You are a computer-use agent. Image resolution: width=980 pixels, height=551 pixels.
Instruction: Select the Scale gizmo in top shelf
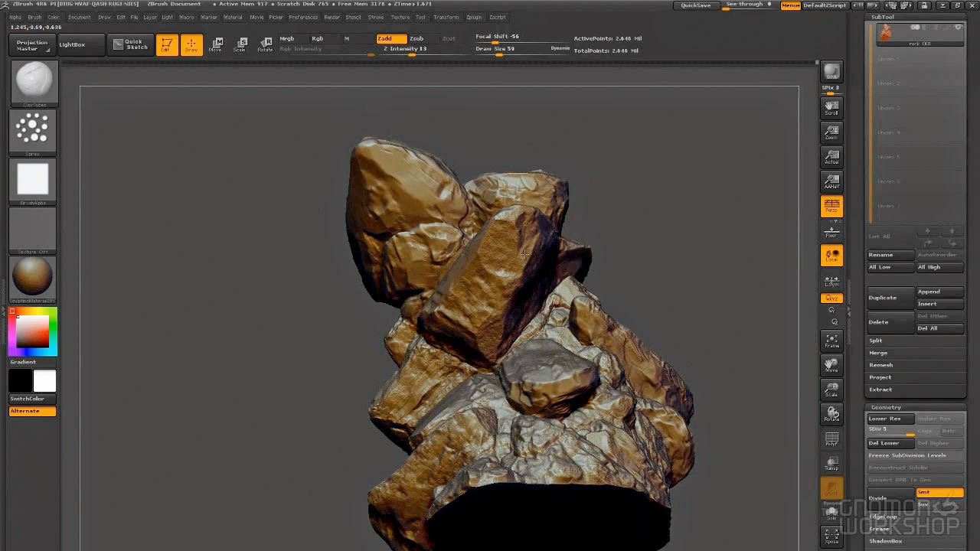click(x=240, y=45)
